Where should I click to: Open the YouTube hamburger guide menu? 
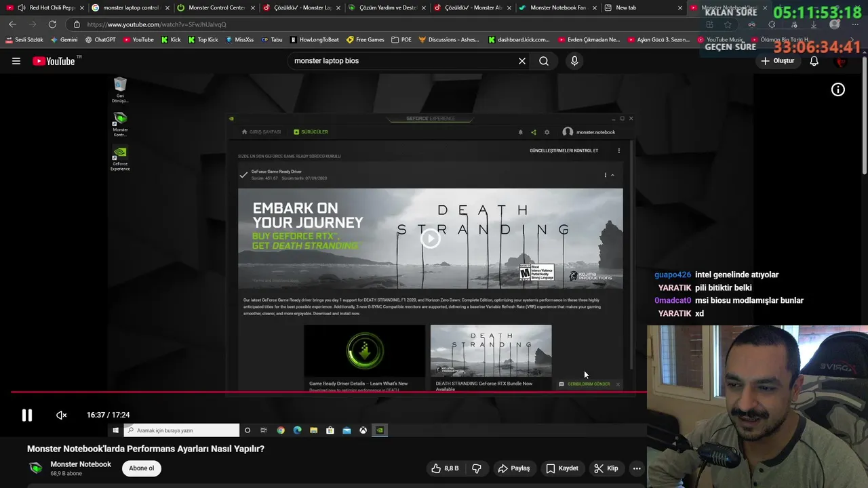click(x=16, y=61)
